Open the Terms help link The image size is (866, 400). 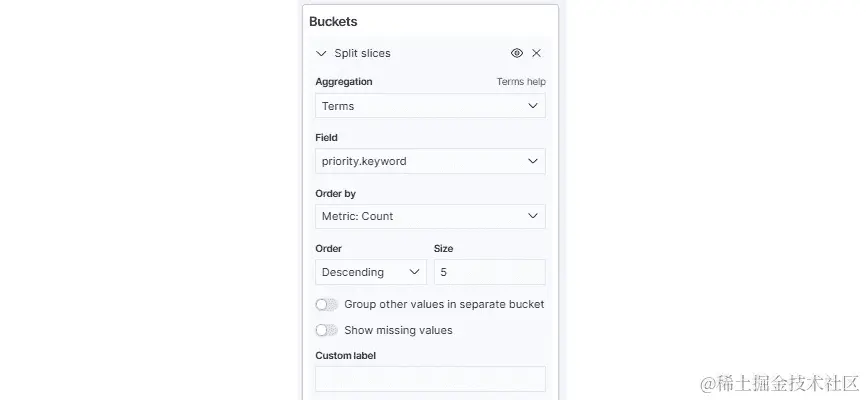point(521,82)
